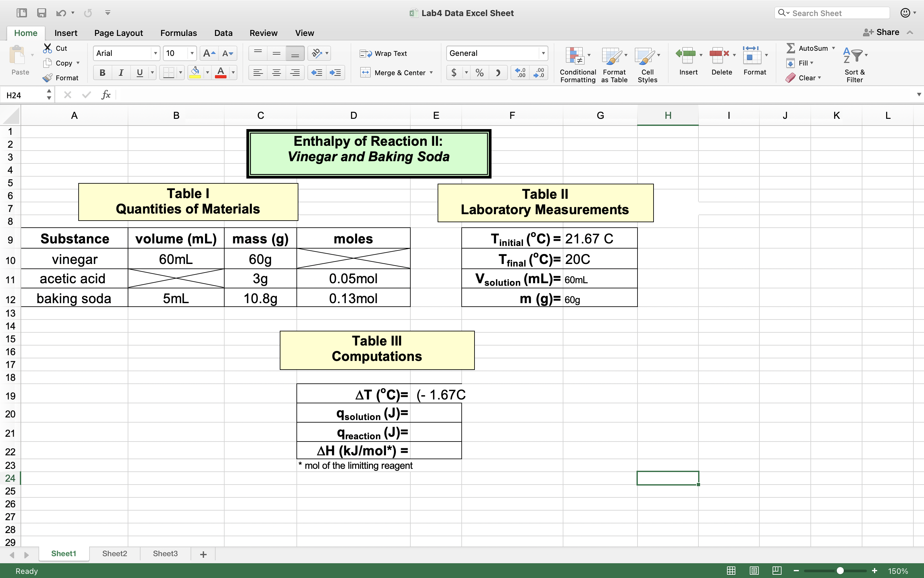
Task: Click the Redo icon
Action: 88,13
